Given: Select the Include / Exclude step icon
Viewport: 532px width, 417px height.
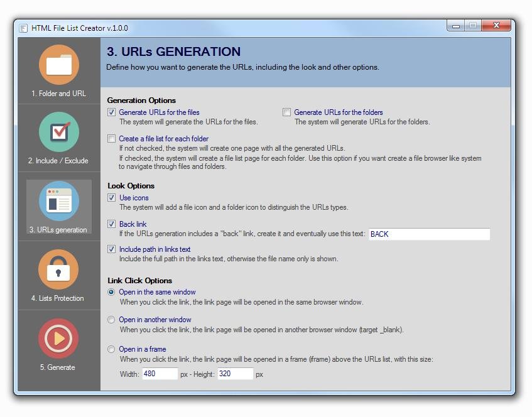Looking at the screenshot, I should pyautogui.click(x=58, y=132).
